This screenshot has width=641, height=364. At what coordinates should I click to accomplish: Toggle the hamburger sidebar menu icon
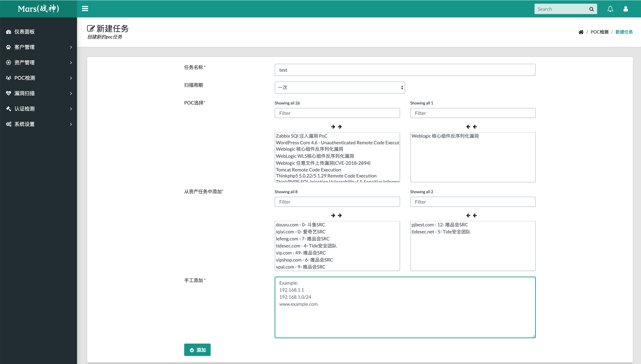[x=85, y=9]
